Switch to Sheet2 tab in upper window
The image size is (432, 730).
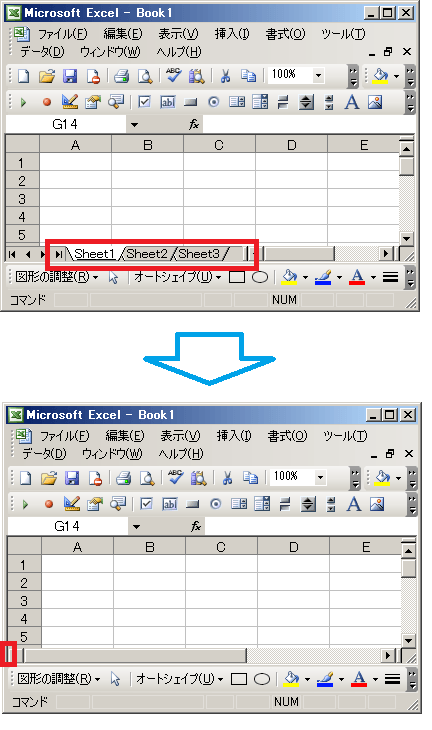coord(147,254)
